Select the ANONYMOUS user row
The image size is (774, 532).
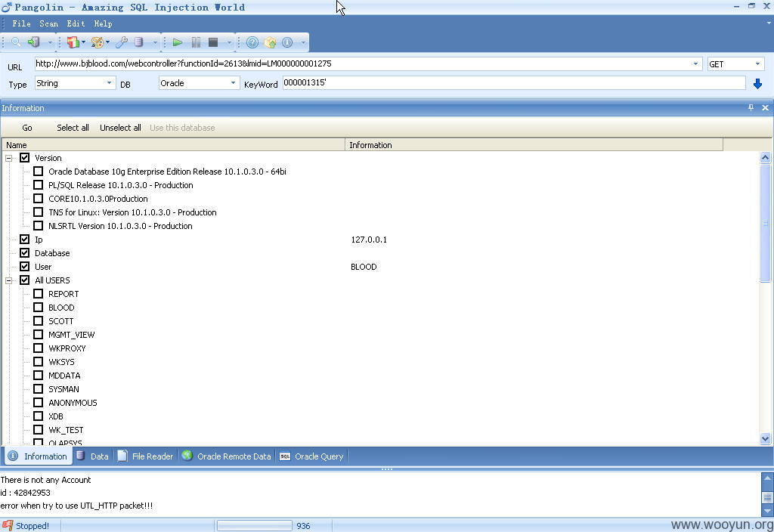73,403
